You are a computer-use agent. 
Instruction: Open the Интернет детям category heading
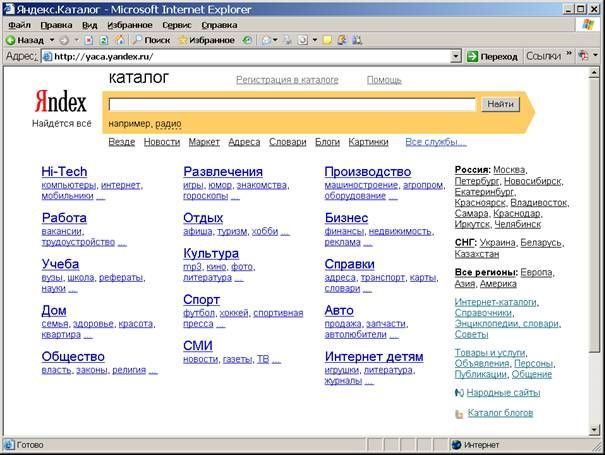(374, 357)
